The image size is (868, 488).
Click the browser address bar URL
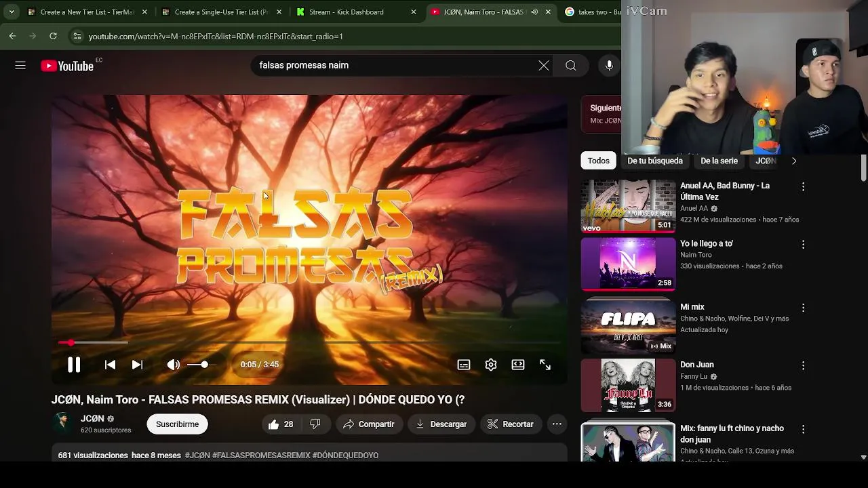(216, 36)
